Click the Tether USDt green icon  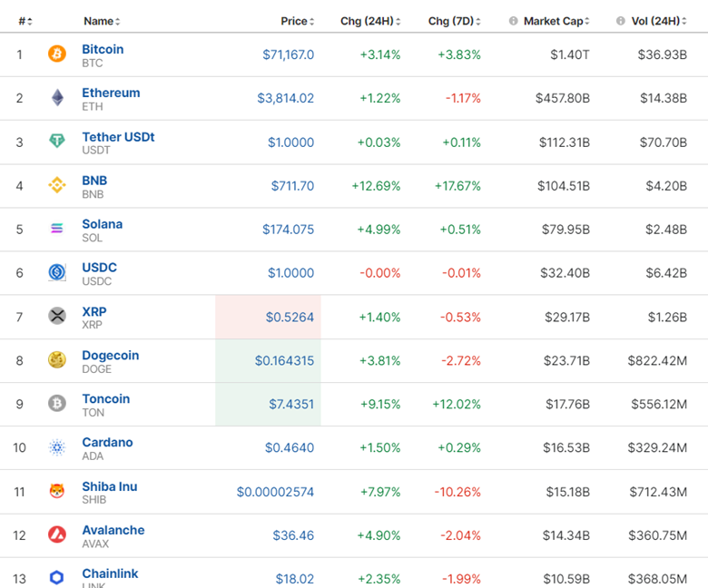57,142
